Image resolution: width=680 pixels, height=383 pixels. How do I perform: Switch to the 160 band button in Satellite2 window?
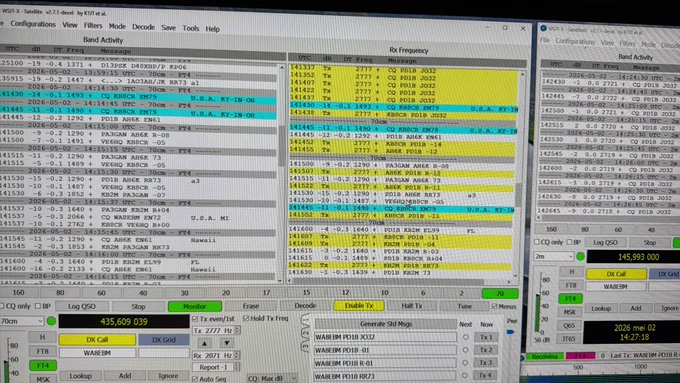(x=551, y=229)
